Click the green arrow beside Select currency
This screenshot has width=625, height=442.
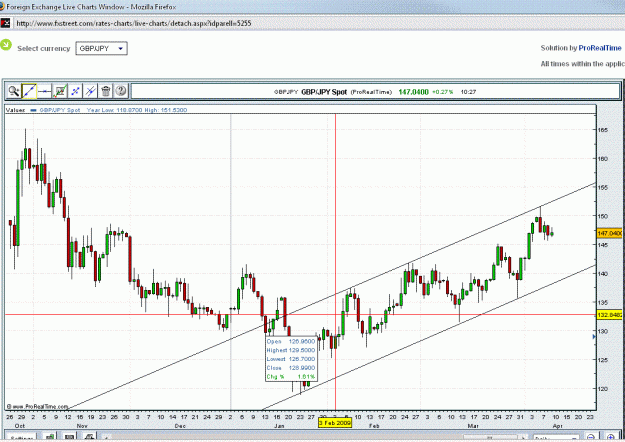point(6,45)
